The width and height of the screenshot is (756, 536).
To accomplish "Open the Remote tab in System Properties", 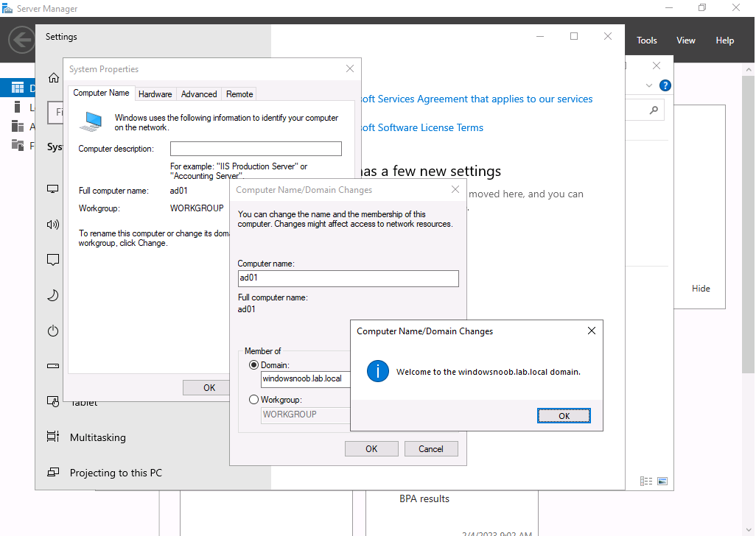I will pyautogui.click(x=239, y=94).
